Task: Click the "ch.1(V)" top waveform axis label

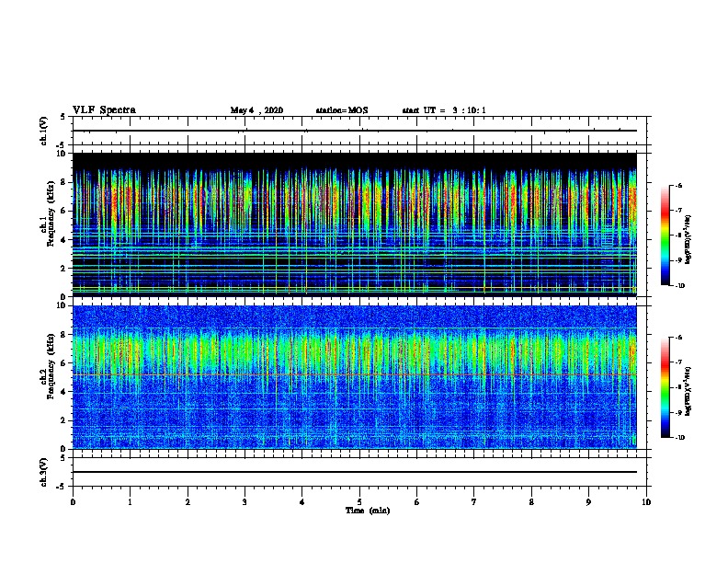Action: click(44, 131)
